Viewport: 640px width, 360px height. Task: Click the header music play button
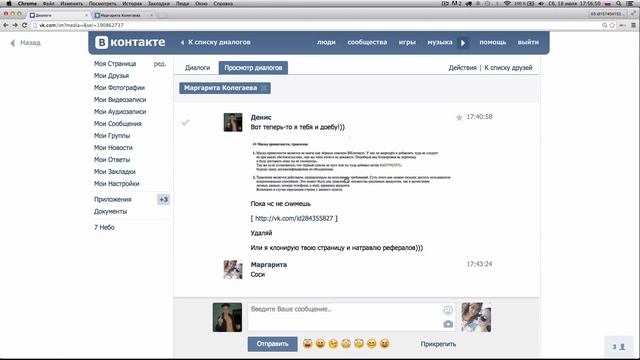[463, 42]
